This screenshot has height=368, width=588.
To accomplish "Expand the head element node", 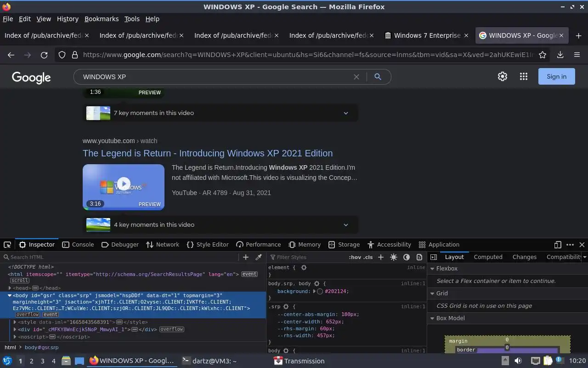I will [10, 288].
